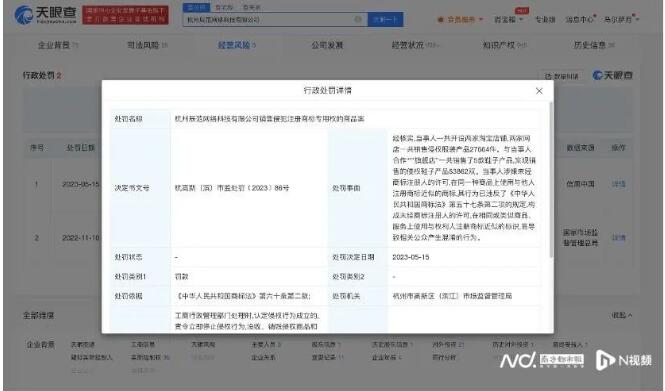Switch to the 经营状况 tab
665x391 pixels.
(x=415, y=45)
